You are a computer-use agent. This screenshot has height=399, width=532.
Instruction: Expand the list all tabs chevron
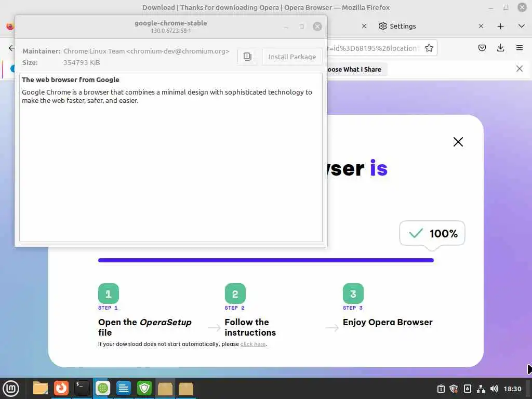tap(522, 26)
